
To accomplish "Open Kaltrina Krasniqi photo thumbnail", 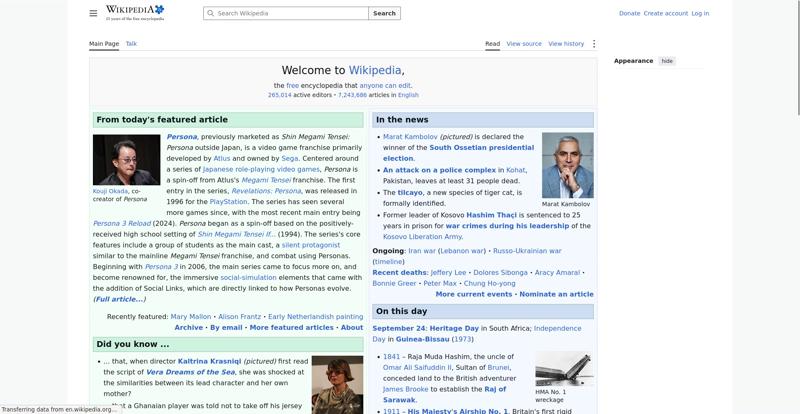I will click(337, 385).
